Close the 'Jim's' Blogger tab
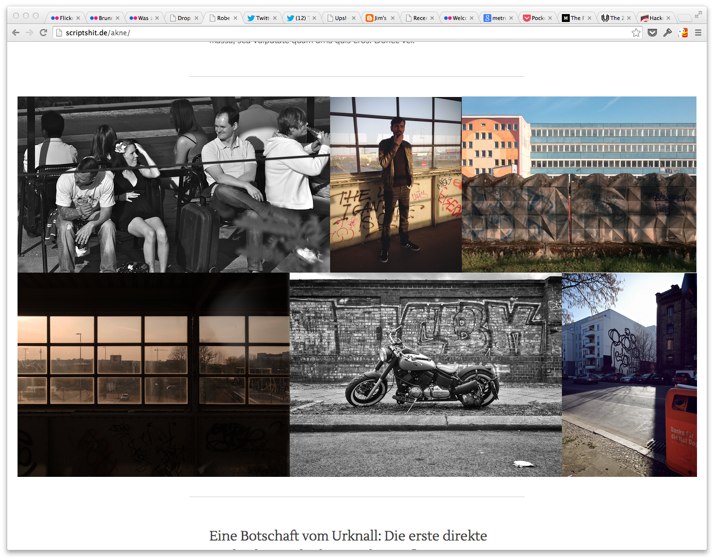 [x=393, y=18]
